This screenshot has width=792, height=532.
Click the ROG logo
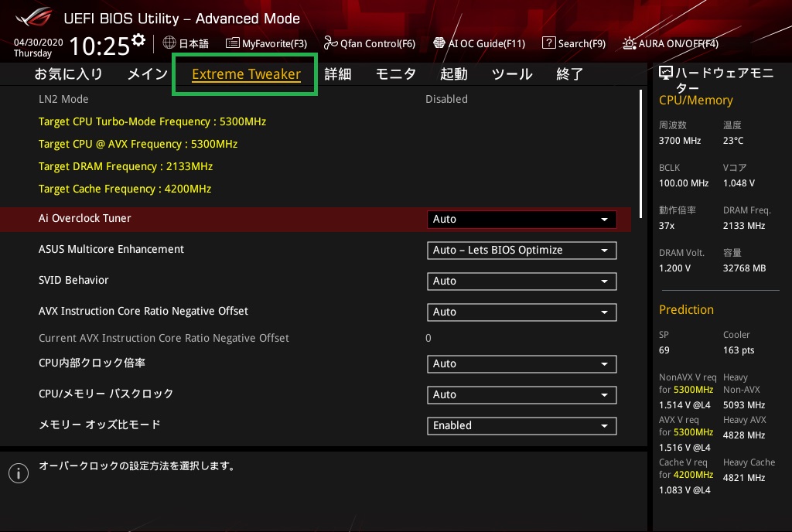[33, 17]
